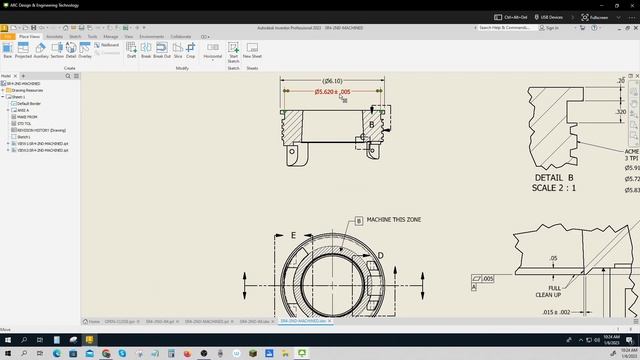This screenshot has width=640, height=360.
Task: Select the Detail view tool
Action: pyautogui.click(x=71, y=50)
